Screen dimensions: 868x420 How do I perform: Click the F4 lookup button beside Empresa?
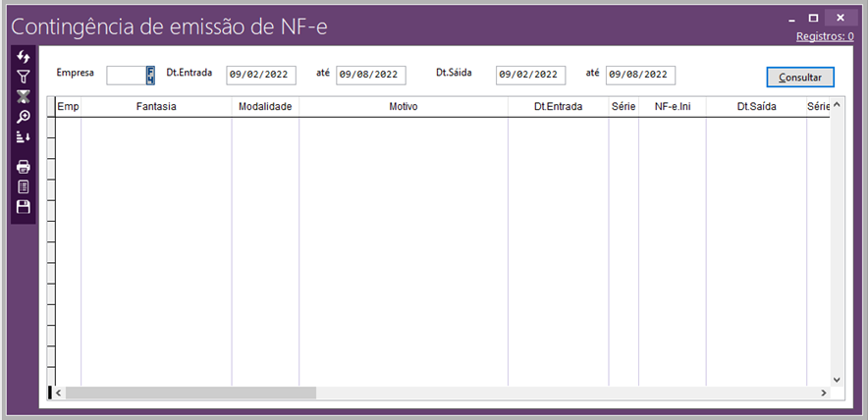[x=150, y=76]
